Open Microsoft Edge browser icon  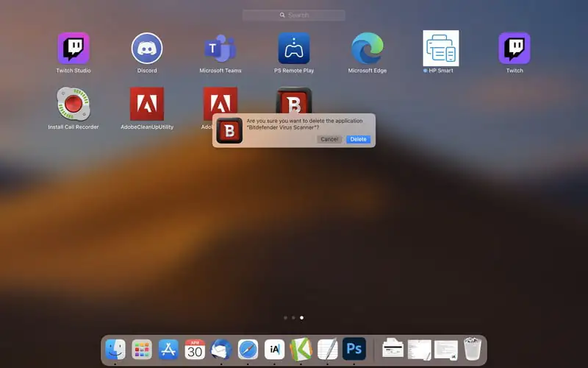coord(367,48)
